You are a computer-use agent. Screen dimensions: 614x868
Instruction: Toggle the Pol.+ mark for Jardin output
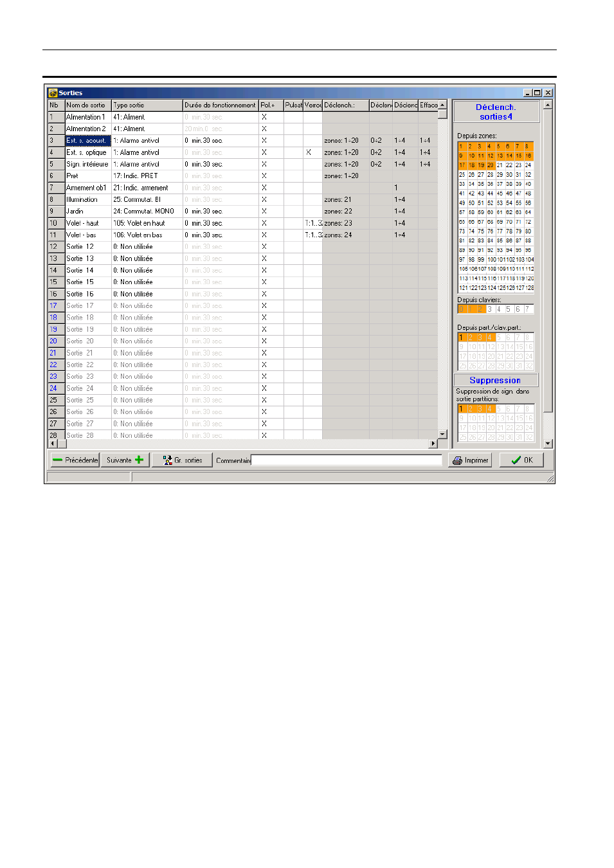[264, 212]
